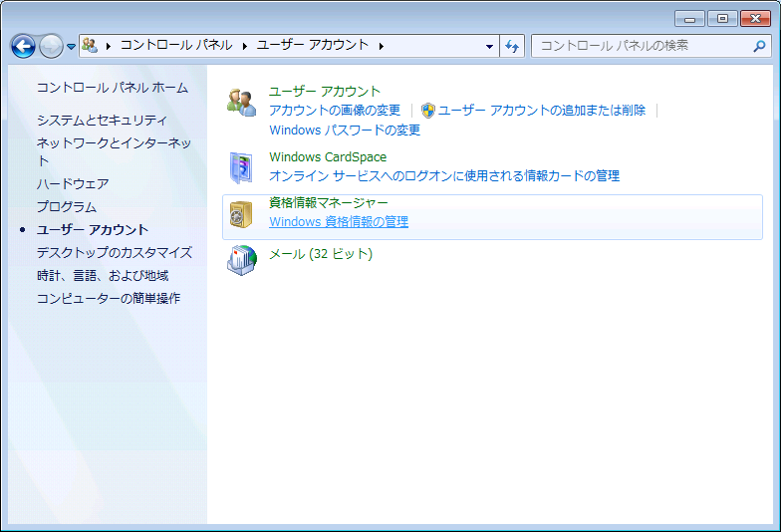Screen dimensions: 781x532
Task: Open システムとセキュリティ category
Action: tap(102, 120)
